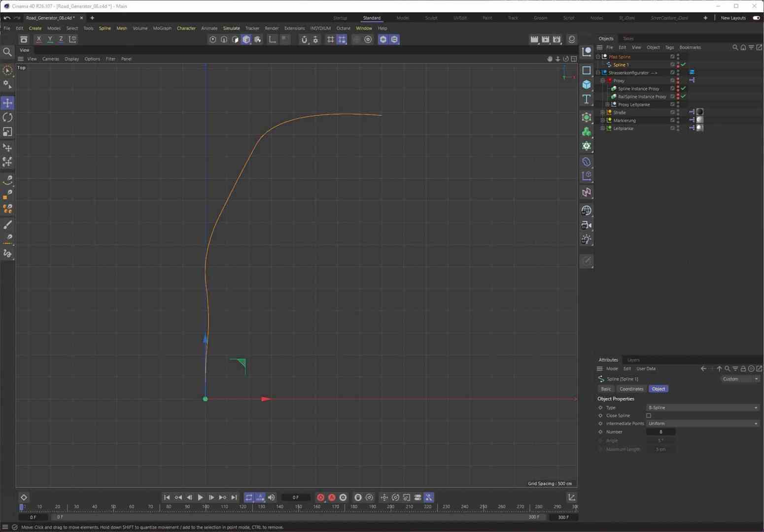Viewport: 764px width, 532px height.
Task: Open the B-Spline Type dropdown
Action: pos(702,407)
